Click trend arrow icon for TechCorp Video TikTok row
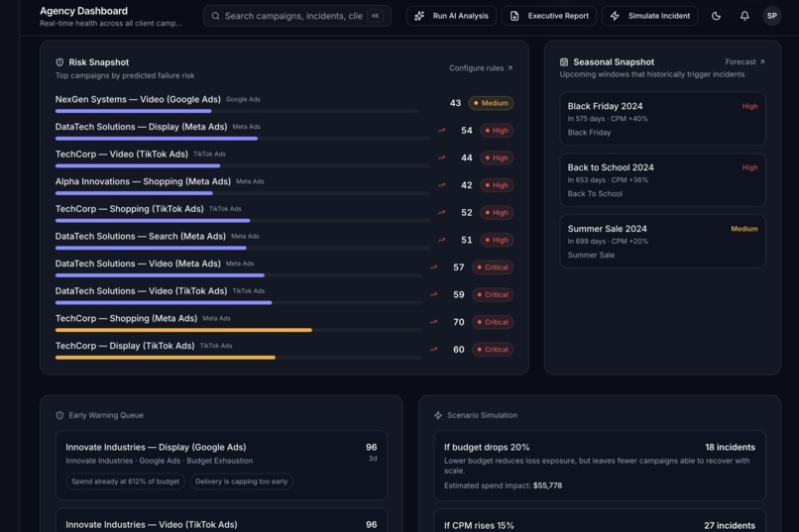 pos(442,158)
